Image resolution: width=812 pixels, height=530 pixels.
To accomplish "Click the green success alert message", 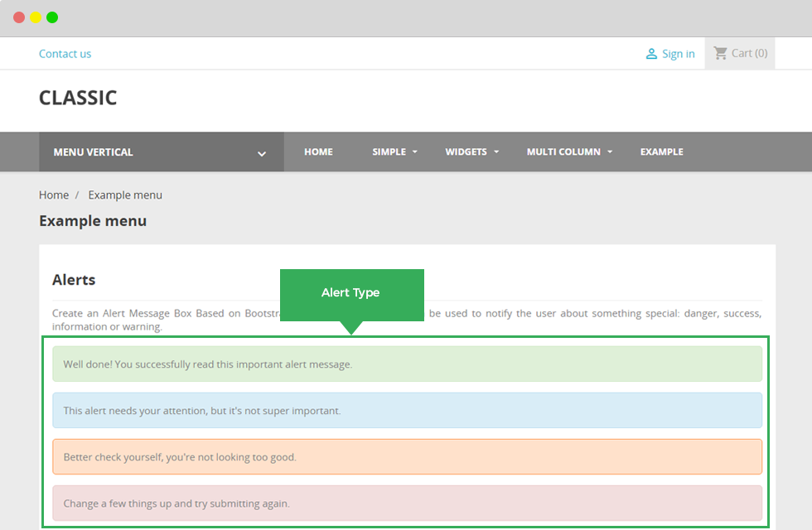I will [407, 364].
